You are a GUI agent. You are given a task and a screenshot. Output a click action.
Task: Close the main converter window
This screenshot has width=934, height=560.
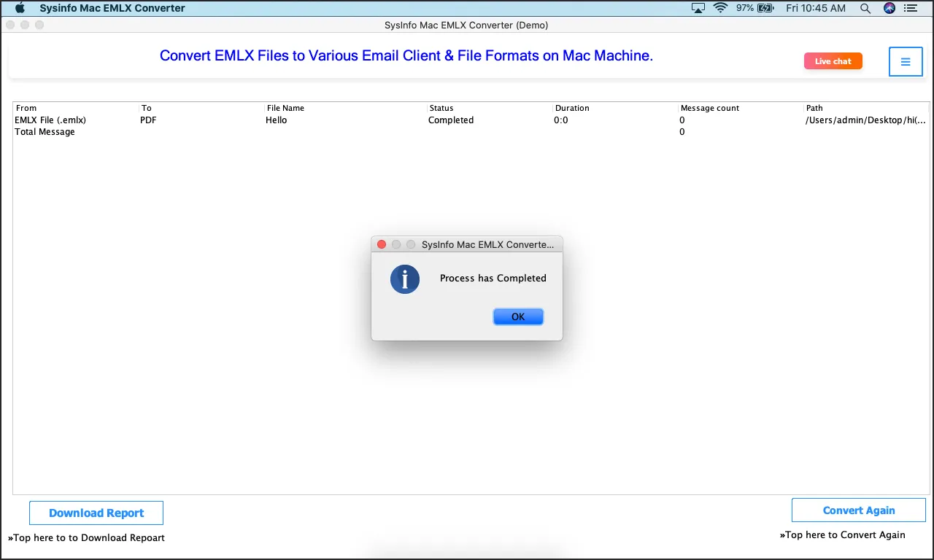coord(10,25)
